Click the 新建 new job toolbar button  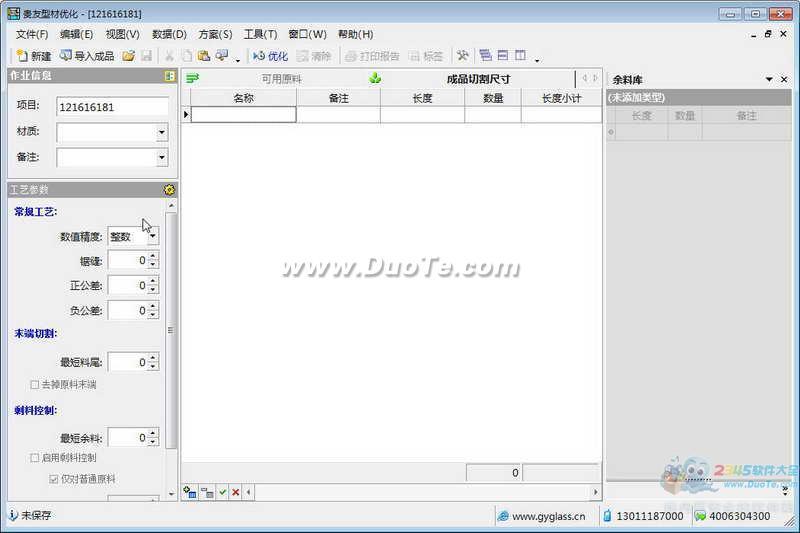coord(34,56)
